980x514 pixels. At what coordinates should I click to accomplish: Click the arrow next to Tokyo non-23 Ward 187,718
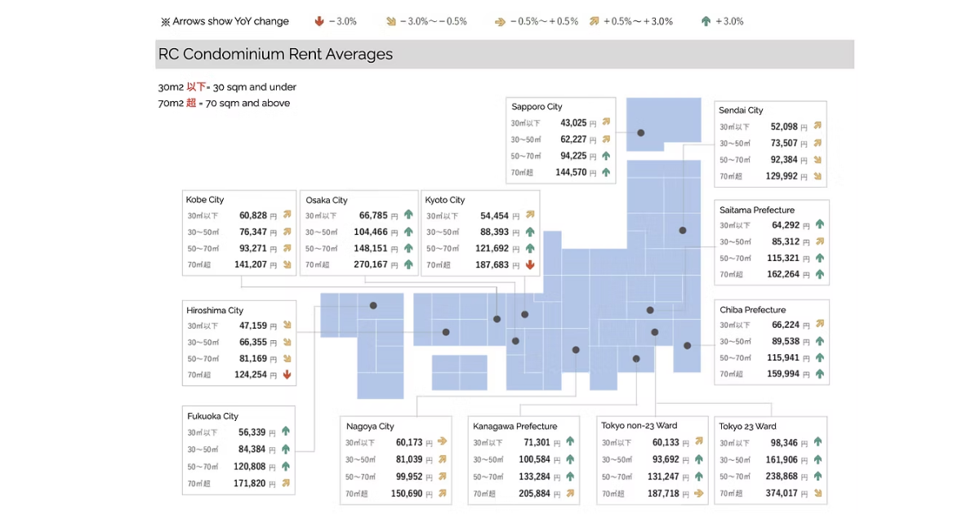(x=698, y=493)
